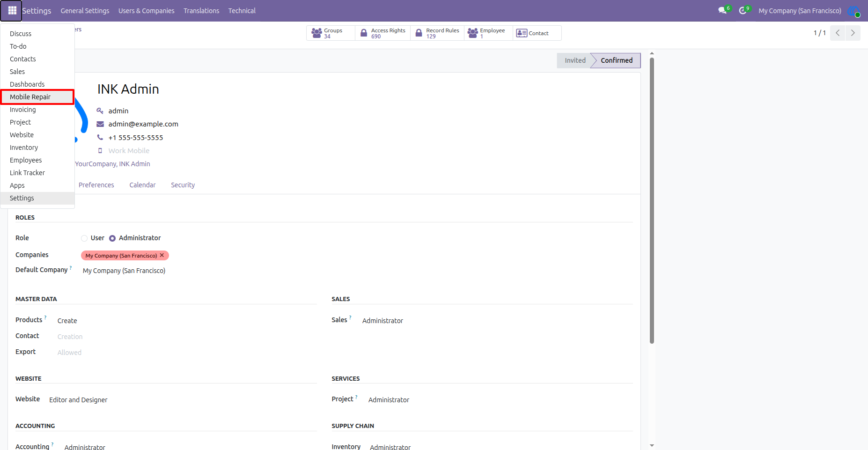Open Apps entry in apps menu
The width and height of the screenshot is (868, 450).
click(x=37, y=185)
